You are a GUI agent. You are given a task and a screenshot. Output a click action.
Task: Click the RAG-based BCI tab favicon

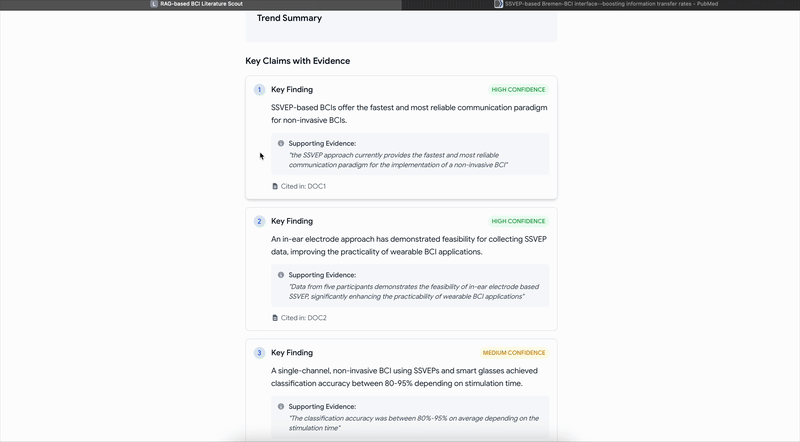153,5
